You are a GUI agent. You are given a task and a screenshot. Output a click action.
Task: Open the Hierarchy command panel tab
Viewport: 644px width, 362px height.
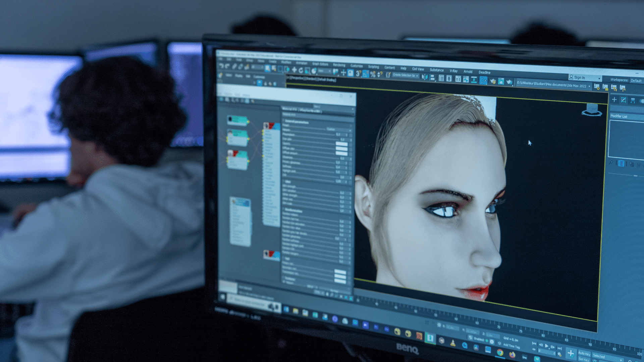coord(633,101)
